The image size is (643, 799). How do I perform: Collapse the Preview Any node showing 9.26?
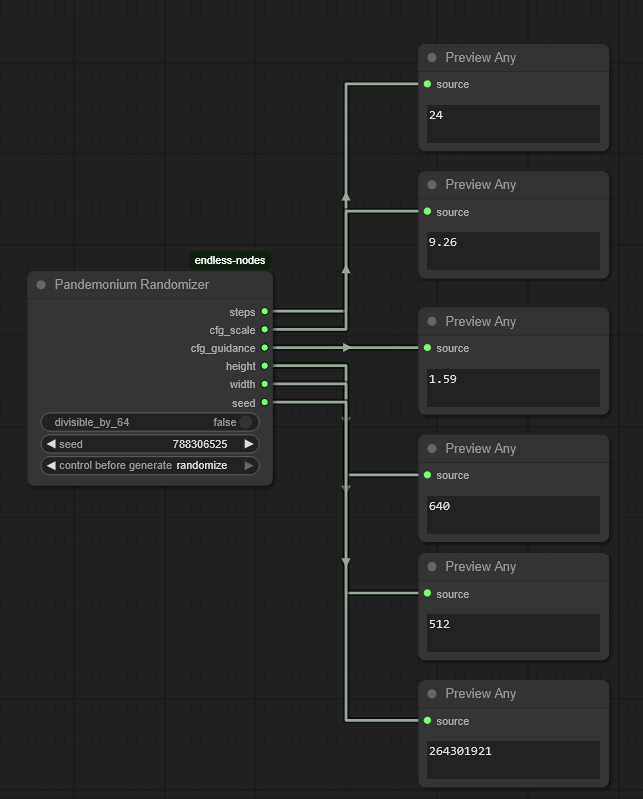pos(432,185)
